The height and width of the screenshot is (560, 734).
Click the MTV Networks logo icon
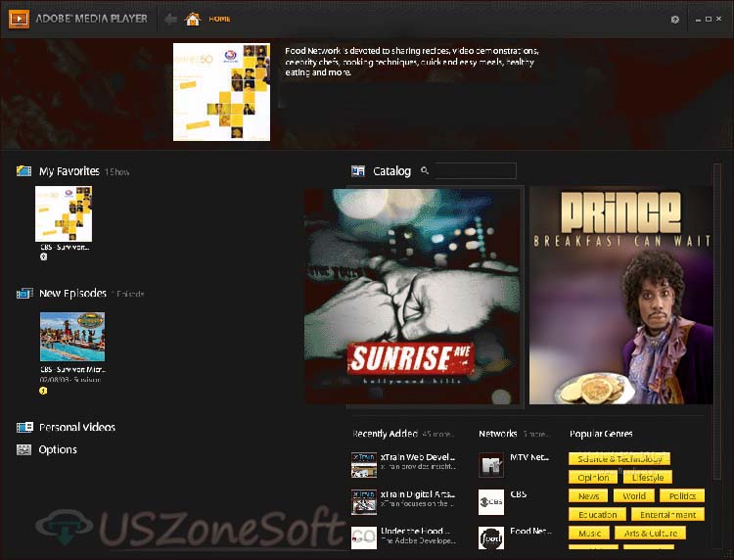(491, 465)
